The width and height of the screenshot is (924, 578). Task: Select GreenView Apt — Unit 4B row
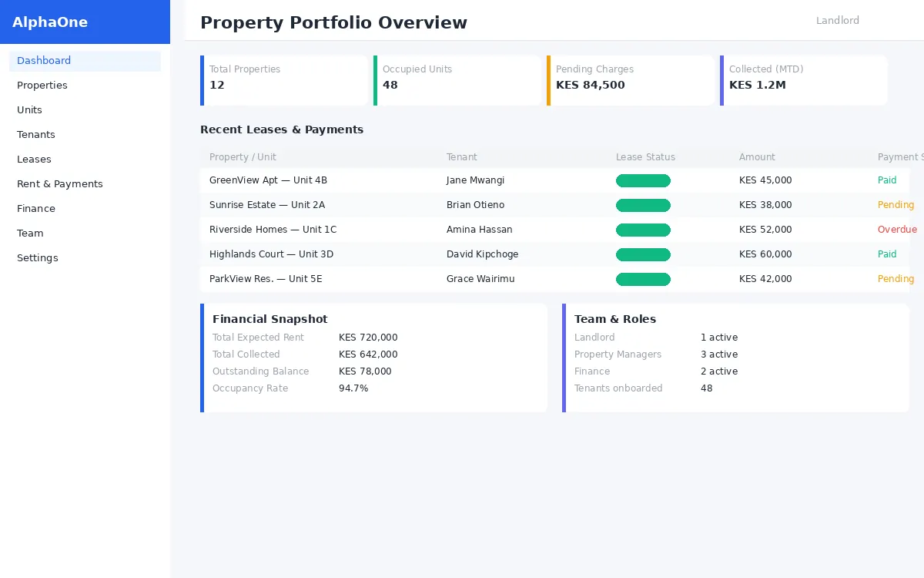coord(554,180)
